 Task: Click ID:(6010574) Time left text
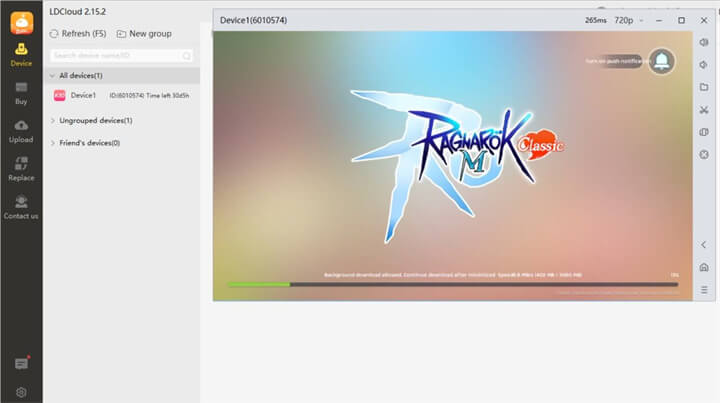point(149,95)
